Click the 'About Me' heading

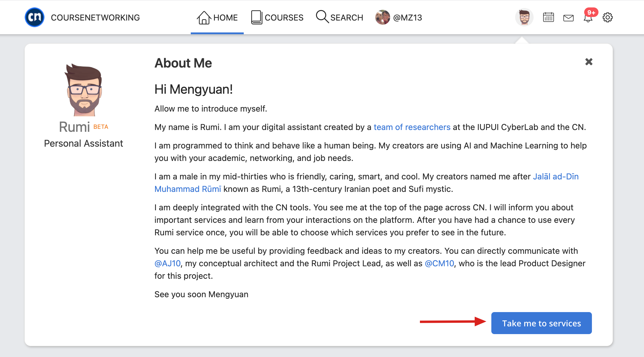coord(183,63)
